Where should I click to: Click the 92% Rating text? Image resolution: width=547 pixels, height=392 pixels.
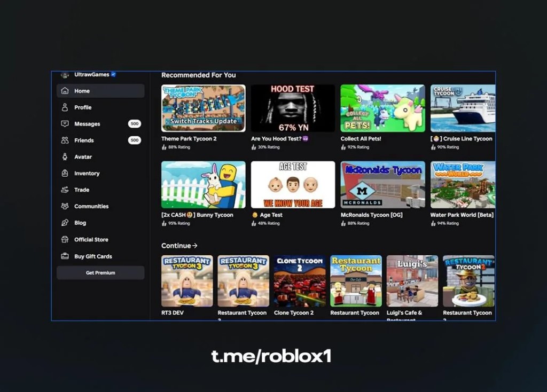pos(358,147)
